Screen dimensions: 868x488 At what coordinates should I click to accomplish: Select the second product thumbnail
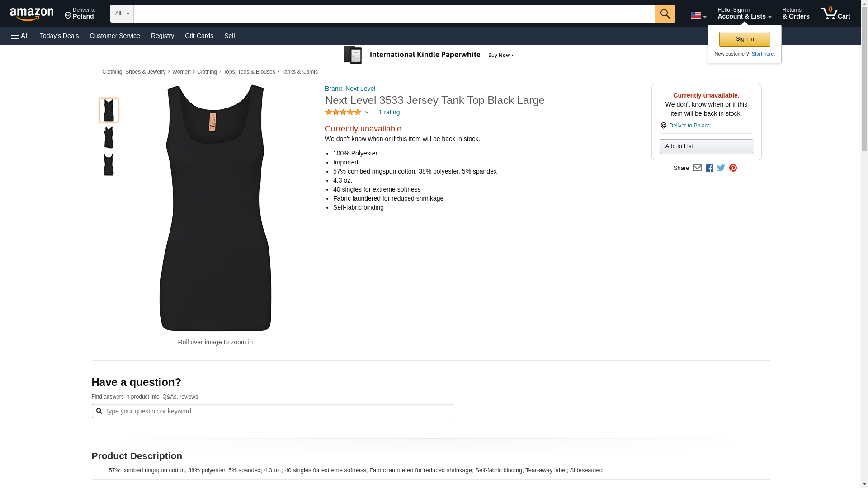pos(109,137)
